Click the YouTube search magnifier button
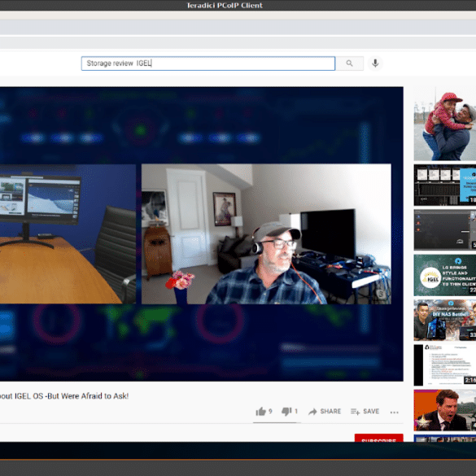 click(x=349, y=63)
